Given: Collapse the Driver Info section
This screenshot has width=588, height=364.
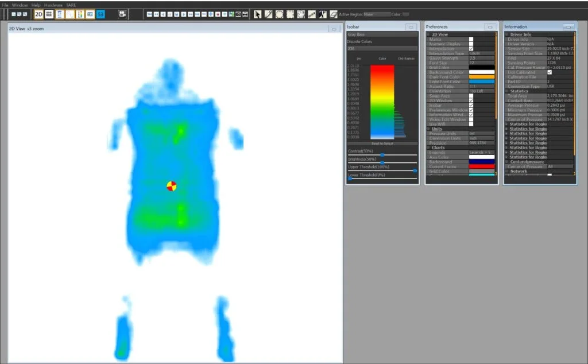Looking at the screenshot, I should click(x=506, y=34).
